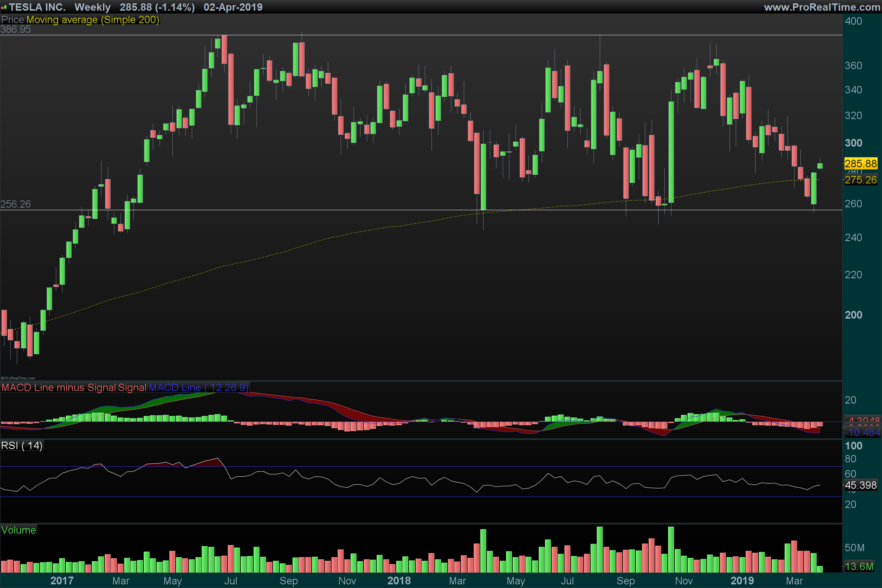882x588 pixels.
Task: Select the 256.26 support line label
Action: 16,204
